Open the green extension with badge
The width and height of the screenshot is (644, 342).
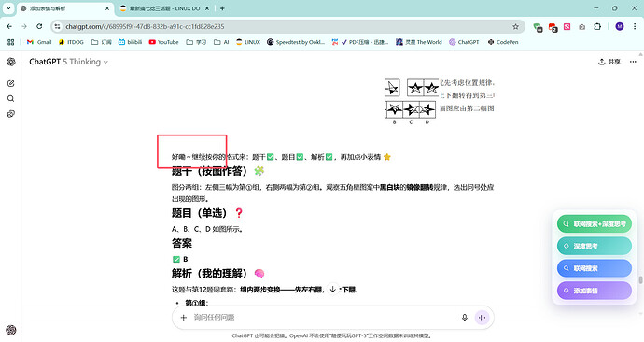click(x=538, y=27)
